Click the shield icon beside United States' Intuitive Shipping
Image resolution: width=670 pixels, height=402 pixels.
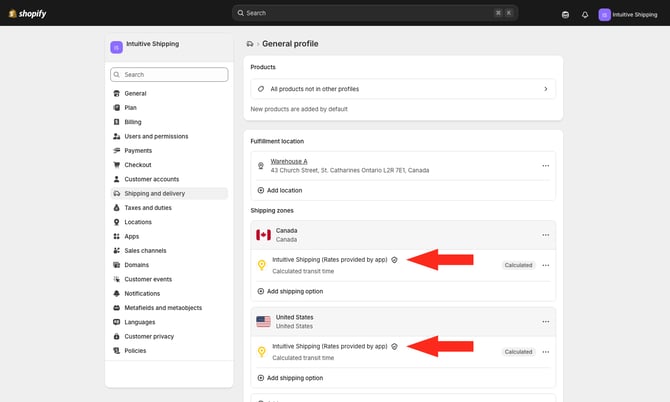pyautogui.click(x=394, y=347)
